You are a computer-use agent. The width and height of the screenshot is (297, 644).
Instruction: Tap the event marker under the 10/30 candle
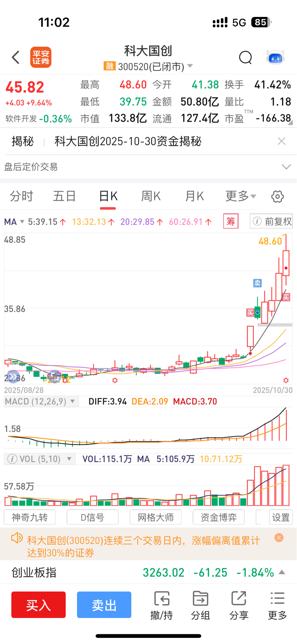pyautogui.click(x=286, y=381)
